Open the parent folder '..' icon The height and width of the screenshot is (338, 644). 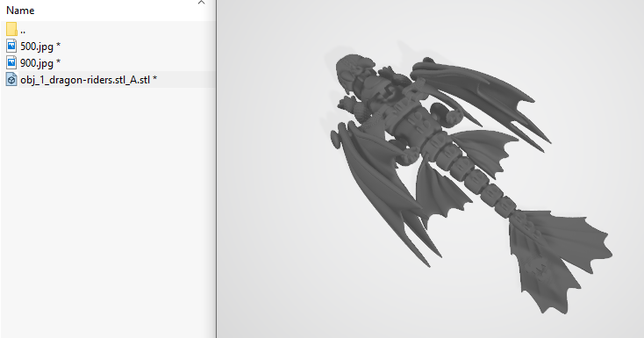[11, 29]
